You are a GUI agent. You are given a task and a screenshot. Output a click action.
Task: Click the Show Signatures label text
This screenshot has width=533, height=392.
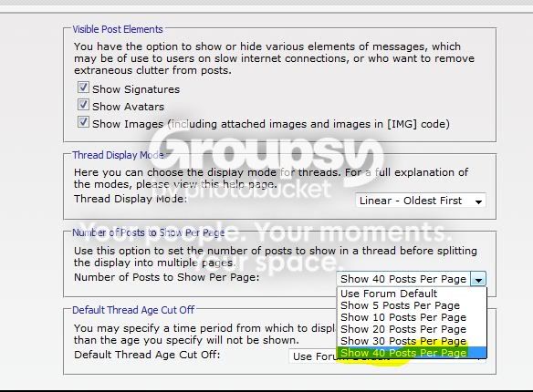[x=136, y=89]
